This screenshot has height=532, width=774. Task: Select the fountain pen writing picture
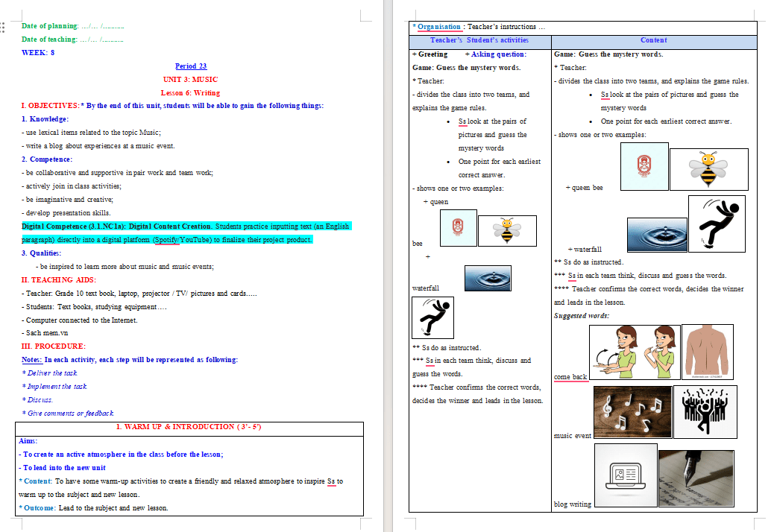tap(696, 478)
